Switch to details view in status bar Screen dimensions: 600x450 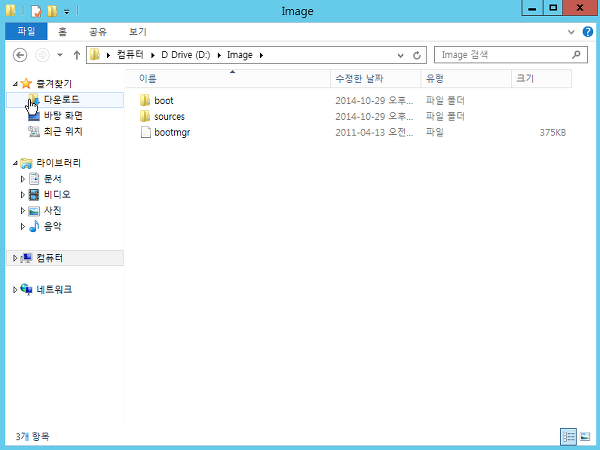[x=568, y=437]
